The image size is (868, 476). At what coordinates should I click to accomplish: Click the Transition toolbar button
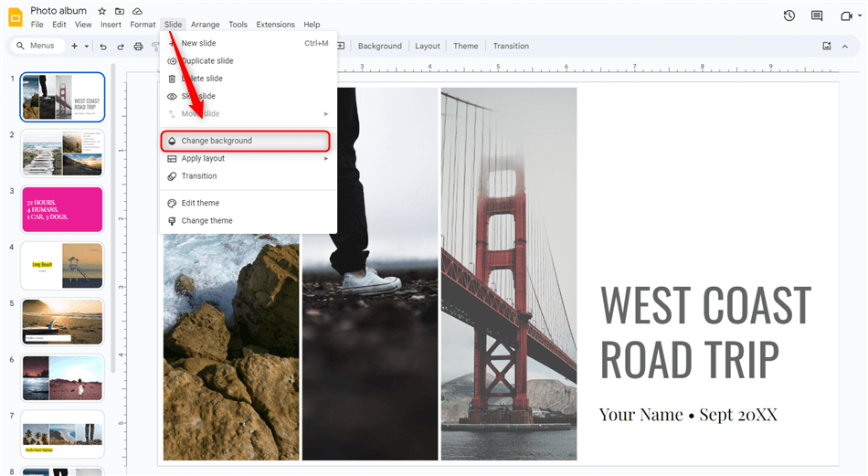point(511,47)
